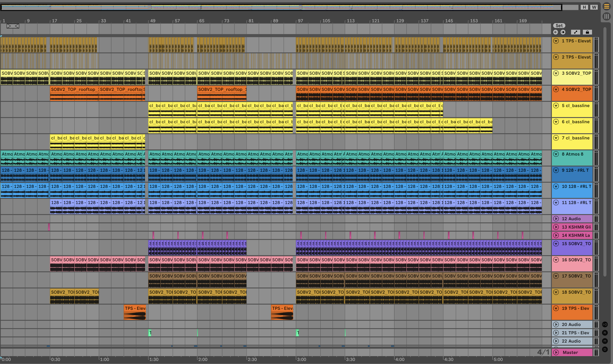
Task: Select the SOBV2_TO clip at bar 17 on track 18
Action: [x=62, y=296]
